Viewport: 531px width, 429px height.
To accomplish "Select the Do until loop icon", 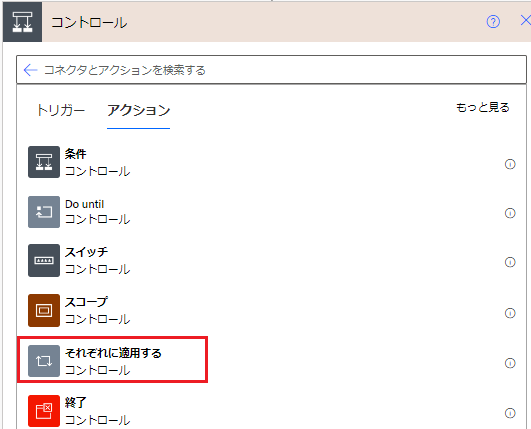I will 44,212.
